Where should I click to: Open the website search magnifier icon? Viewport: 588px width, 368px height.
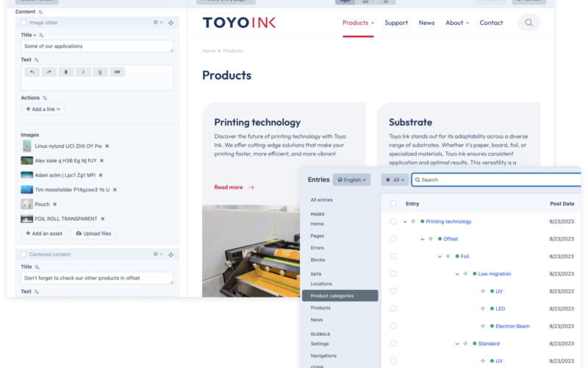(528, 23)
